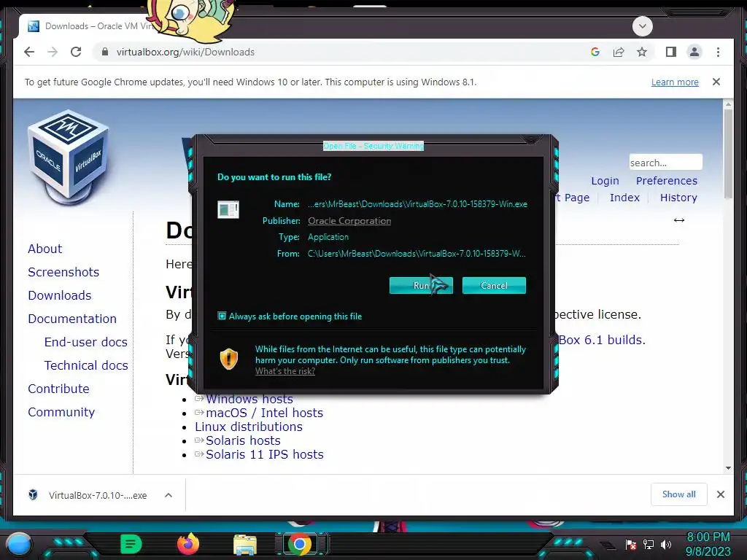Open the Chrome profile avatar menu

click(x=694, y=52)
